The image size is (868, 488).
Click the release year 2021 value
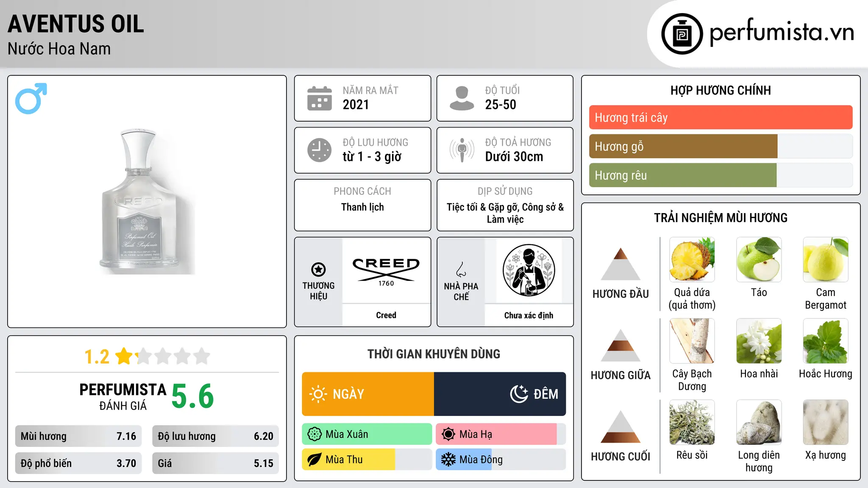(356, 105)
